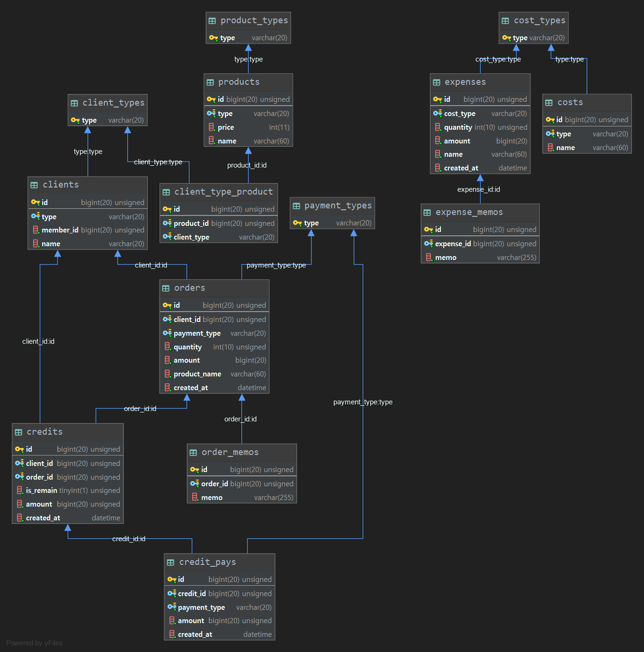Click the payment_type column in orders
644x652 pixels.
click(x=215, y=333)
